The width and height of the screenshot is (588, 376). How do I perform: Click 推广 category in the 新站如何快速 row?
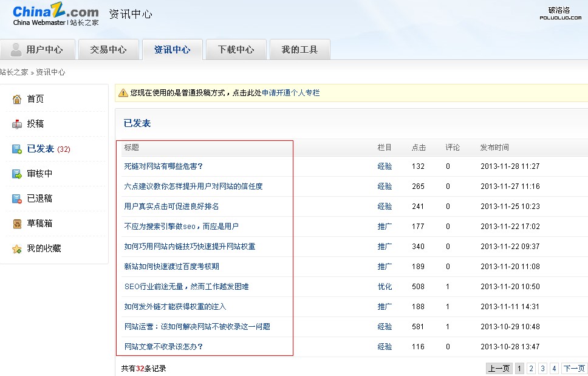pyautogui.click(x=385, y=267)
